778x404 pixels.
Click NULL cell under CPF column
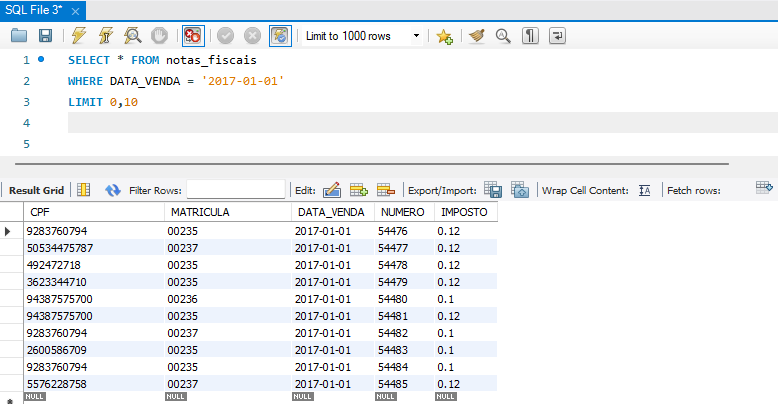point(35,397)
